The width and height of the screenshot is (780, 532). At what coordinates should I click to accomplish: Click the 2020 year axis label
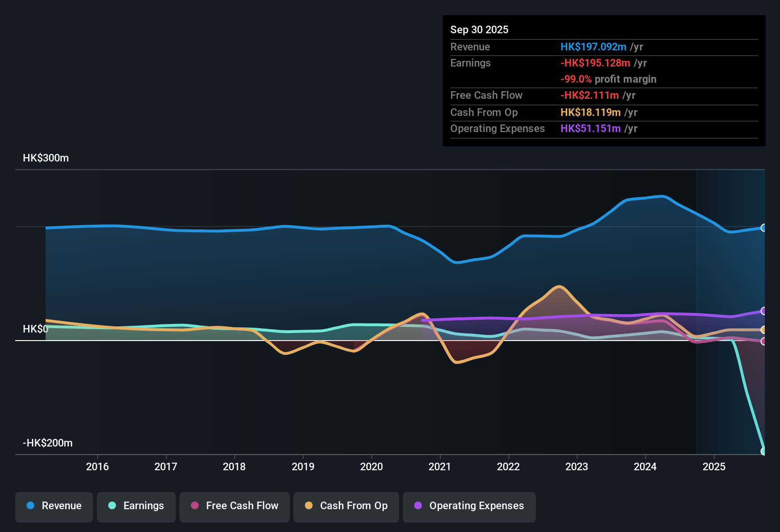point(372,467)
